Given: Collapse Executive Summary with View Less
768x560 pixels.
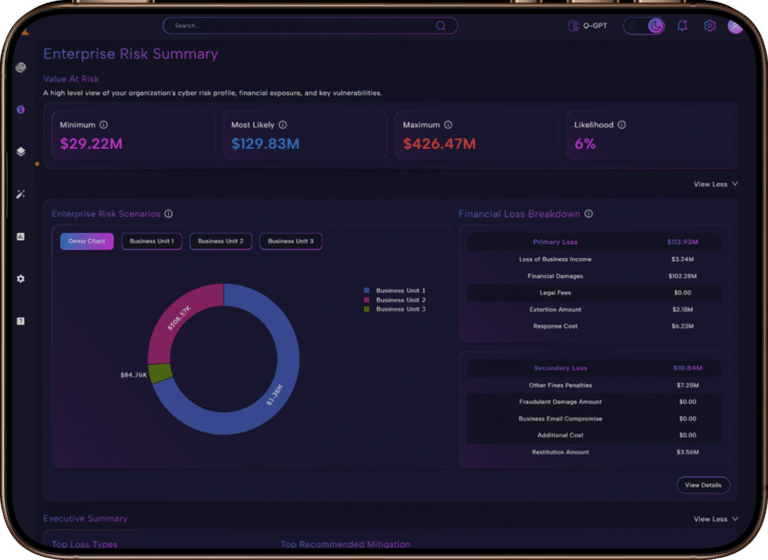Looking at the screenshot, I should point(716,519).
